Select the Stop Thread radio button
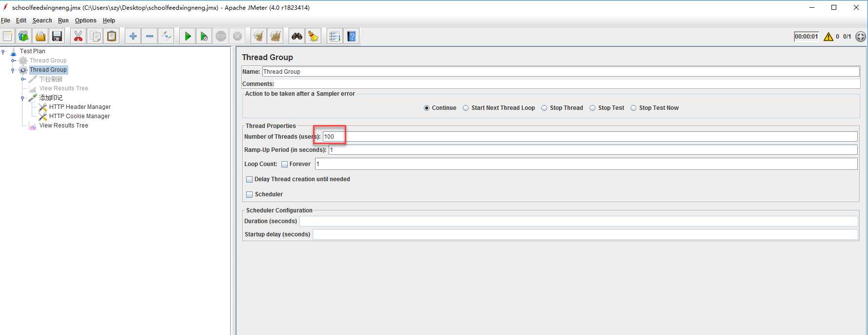The height and width of the screenshot is (335, 868). click(x=544, y=108)
